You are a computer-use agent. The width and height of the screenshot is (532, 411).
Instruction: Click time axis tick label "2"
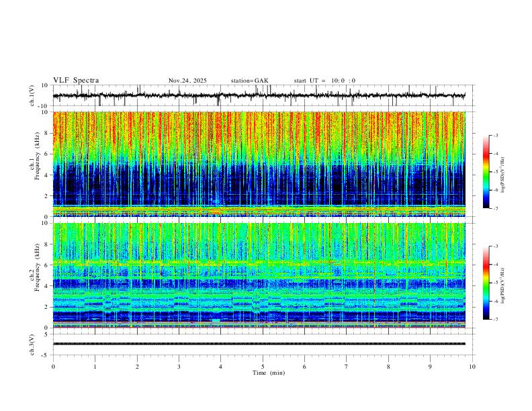137,367
